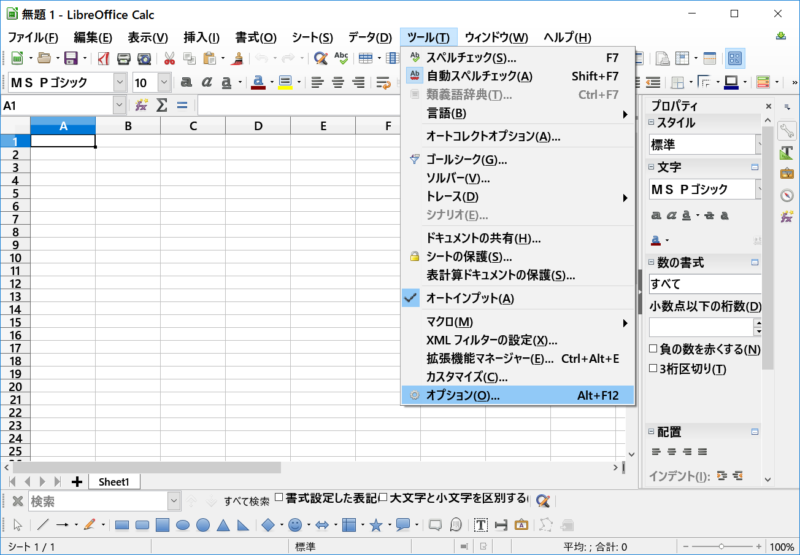800x555 pixels.
Task: Click the zoom slider in status bar
Action: click(x=722, y=547)
